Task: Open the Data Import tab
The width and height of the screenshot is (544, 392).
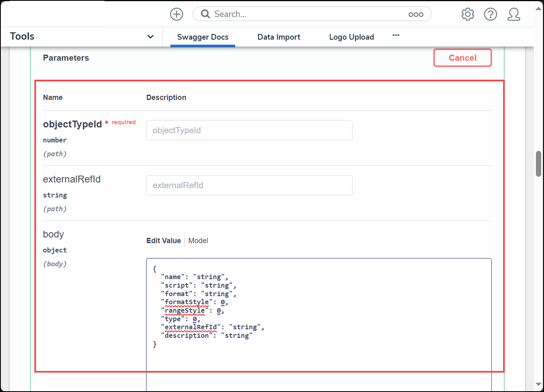Action: pos(279,37)
